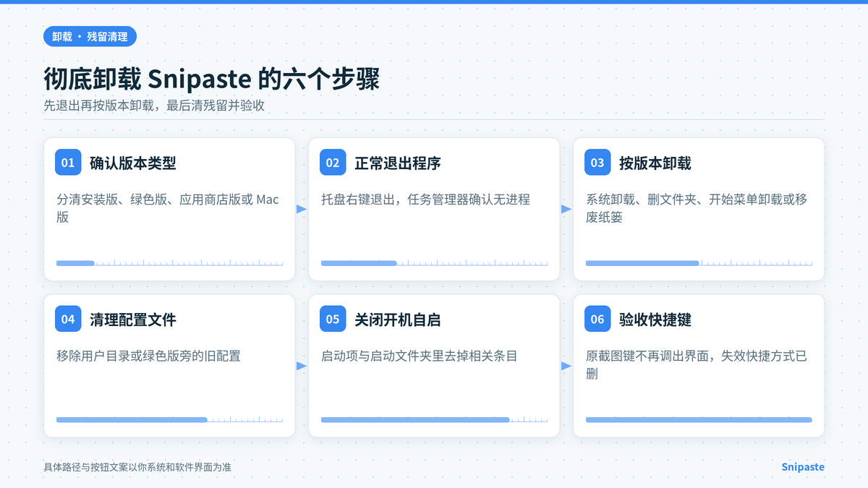Viewport: 868px width, 488px height.
Task: Click the main title 彻底卸载 Snipaste 的六个步骤
Action: 211,79
